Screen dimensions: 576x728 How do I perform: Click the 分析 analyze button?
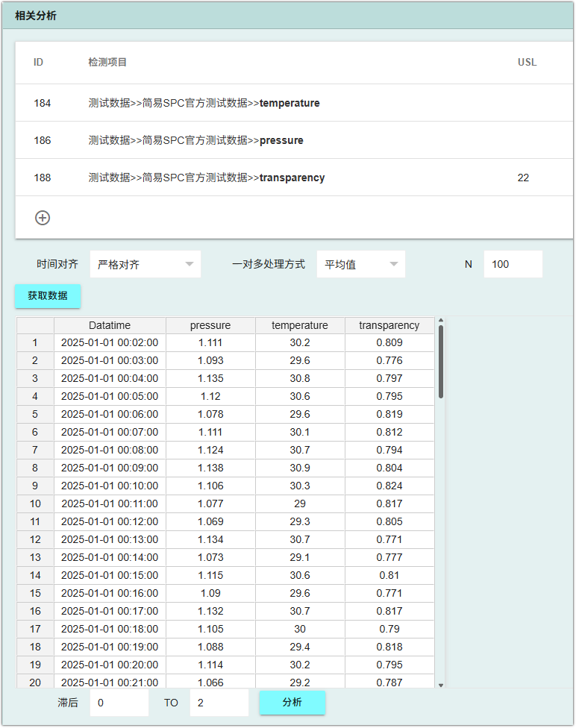[x=292, y=703]
